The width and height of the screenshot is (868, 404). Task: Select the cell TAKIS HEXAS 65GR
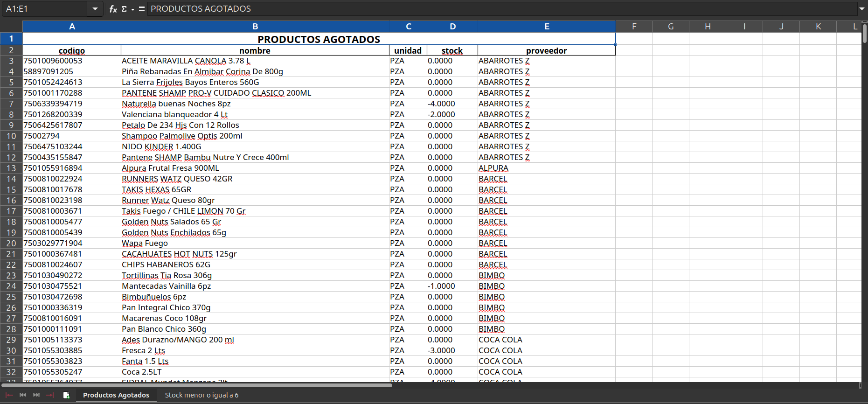(255, 189)
